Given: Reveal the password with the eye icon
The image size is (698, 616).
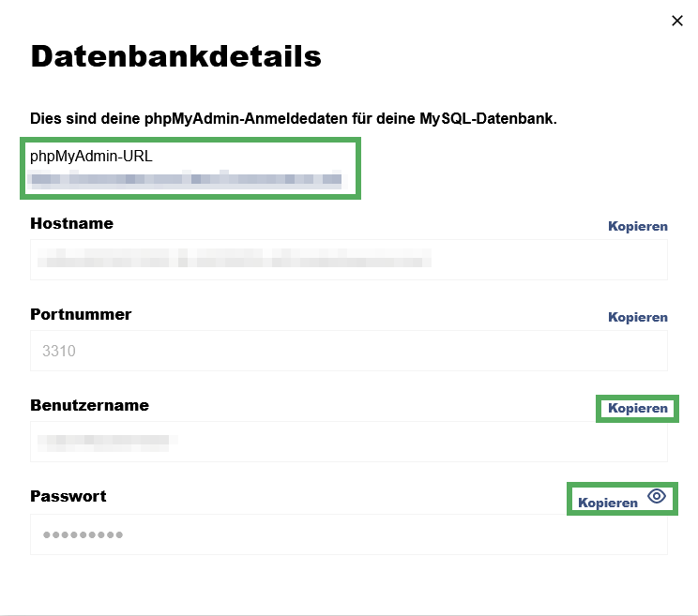Looking at the screenshot, I should (657, 497).
